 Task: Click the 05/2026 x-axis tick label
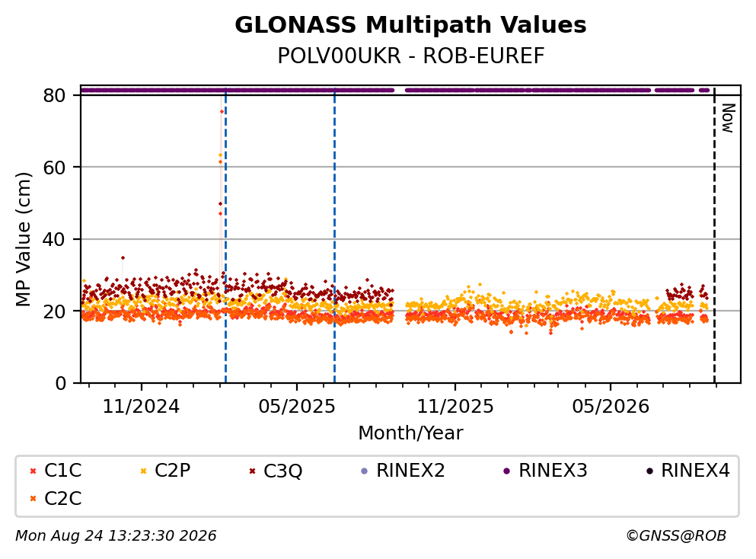click(611, 407)
